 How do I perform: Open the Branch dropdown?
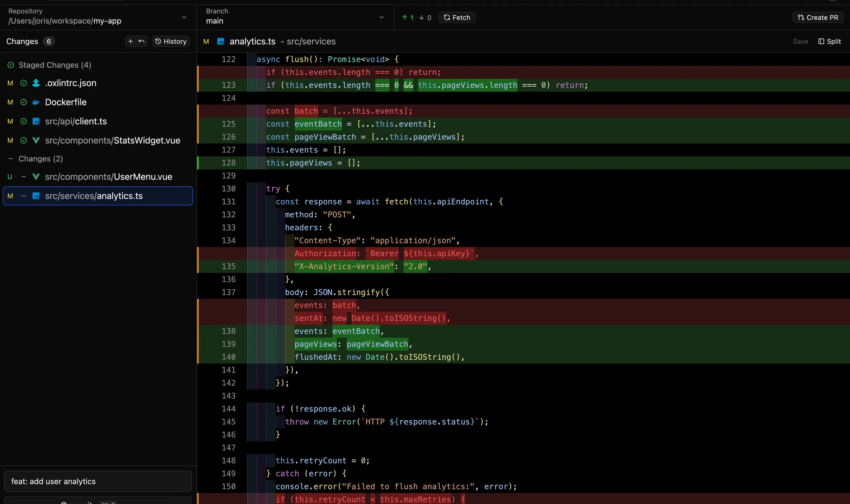pos(295,17)
